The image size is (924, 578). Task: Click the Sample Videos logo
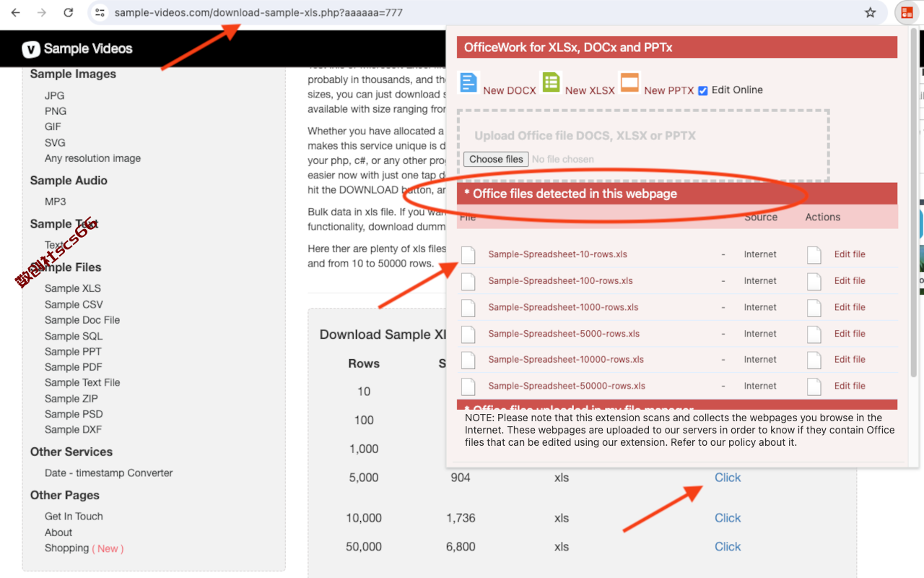click(77, 49)
